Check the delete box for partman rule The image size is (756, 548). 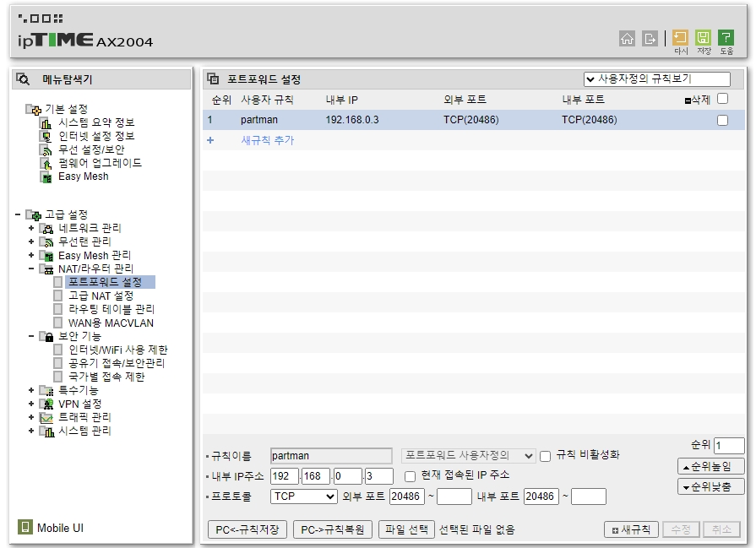click(722, 120)
